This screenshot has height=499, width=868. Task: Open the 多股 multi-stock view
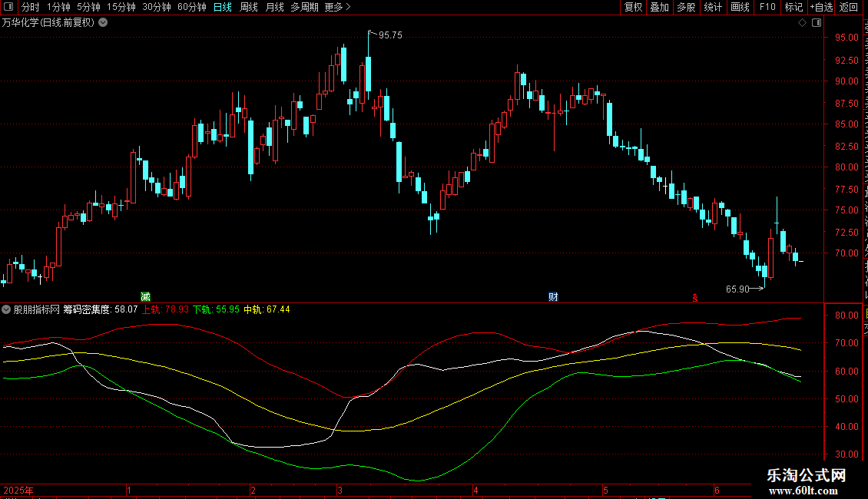click(x=687, y=7)
